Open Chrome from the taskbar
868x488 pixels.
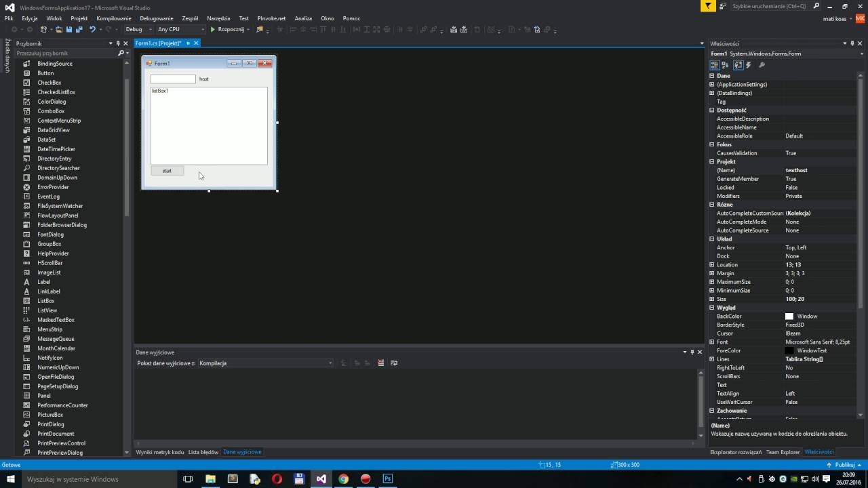(x=343, y=479)
